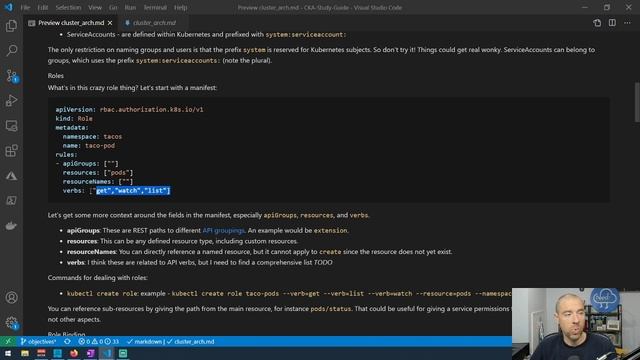Open the Source Control view

[x=11, y=76]
